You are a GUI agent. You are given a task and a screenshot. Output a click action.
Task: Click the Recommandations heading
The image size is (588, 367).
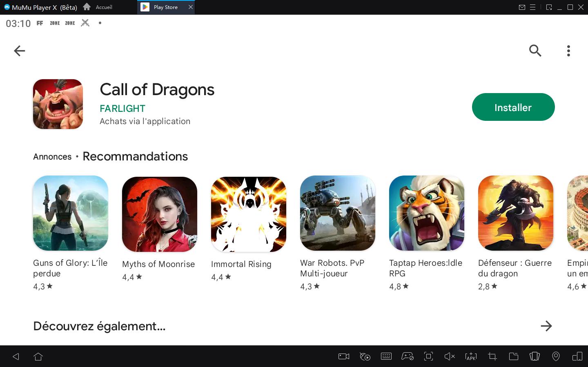[x=135, y=156]
